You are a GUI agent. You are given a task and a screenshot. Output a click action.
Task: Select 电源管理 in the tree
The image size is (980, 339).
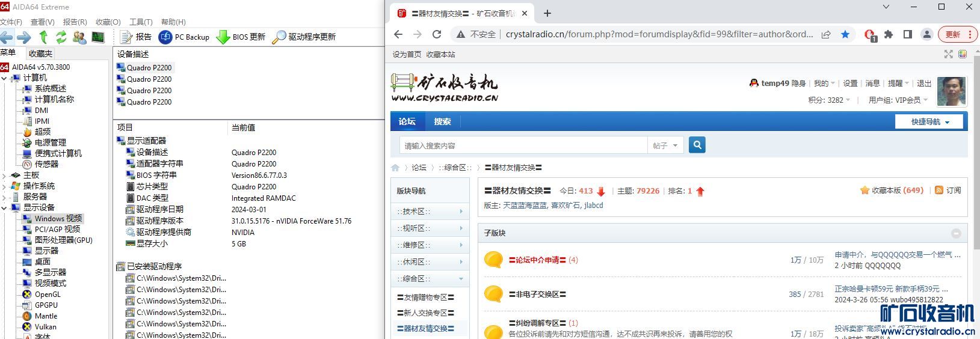pyautogui.click(x=51, y=142)
